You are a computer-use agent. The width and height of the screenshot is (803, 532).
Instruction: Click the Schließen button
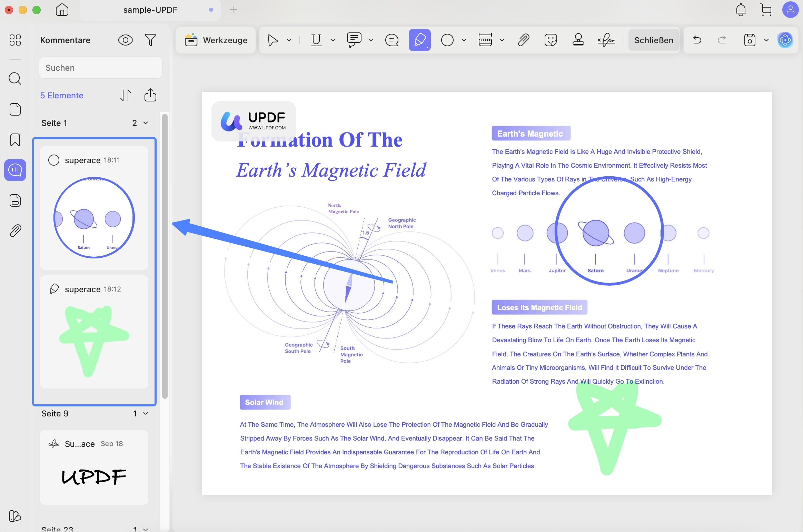654,40
